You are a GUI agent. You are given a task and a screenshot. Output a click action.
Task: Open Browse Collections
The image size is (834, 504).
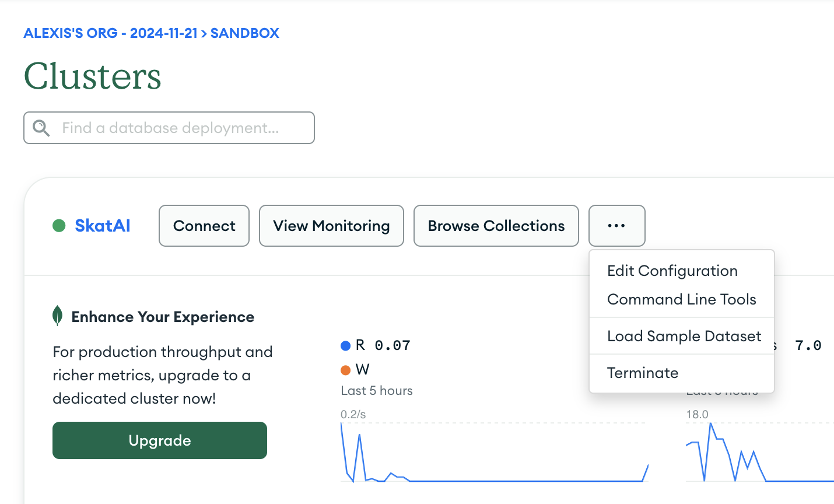496,226
